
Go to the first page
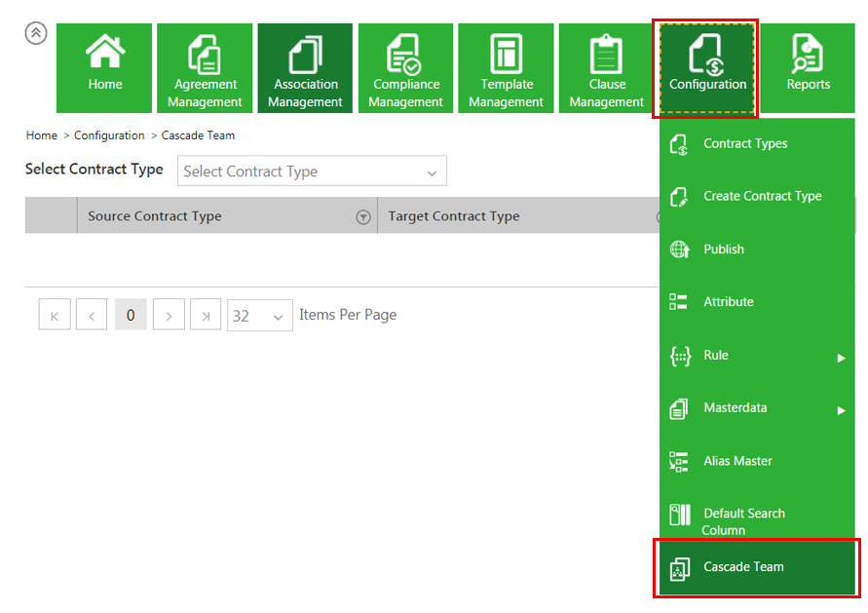pyautogui.click(x=55, y=316)
